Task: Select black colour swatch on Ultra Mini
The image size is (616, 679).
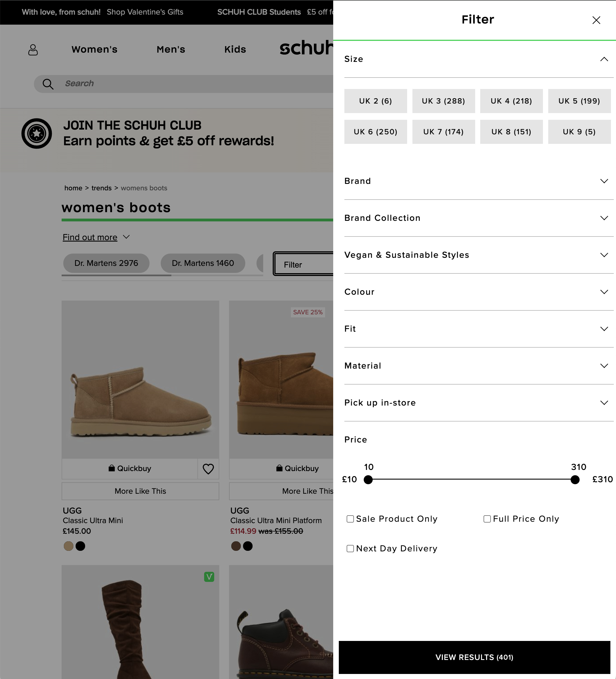Action: coord(80,546)
